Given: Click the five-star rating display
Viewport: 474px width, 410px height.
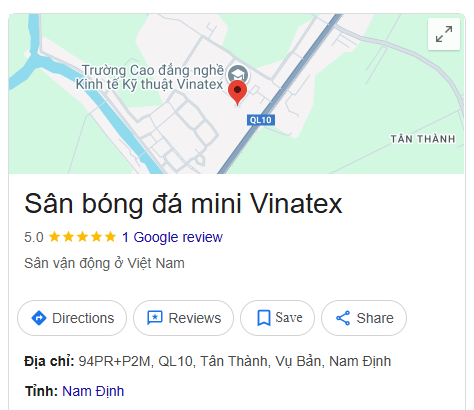Looking at the screenshot, I should (82, 237).
